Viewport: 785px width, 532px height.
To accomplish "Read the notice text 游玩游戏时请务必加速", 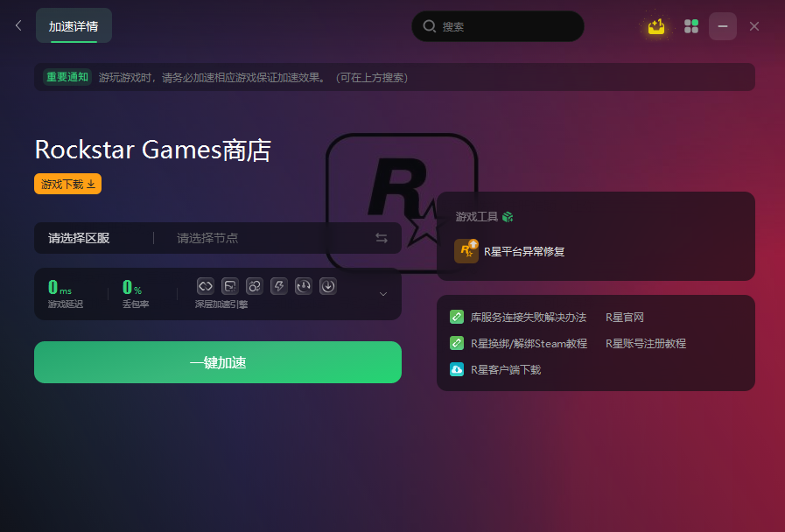I will pos(253,78).
